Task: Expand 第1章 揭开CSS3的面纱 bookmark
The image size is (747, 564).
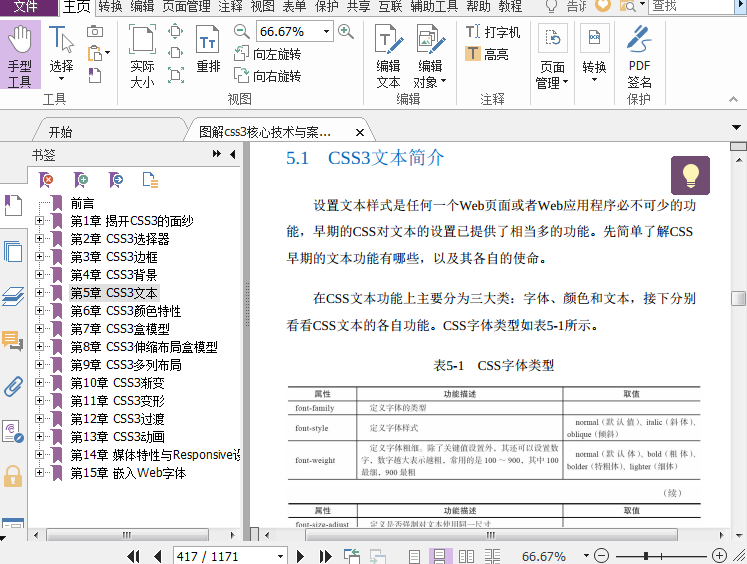Action: tap(40, 221)
